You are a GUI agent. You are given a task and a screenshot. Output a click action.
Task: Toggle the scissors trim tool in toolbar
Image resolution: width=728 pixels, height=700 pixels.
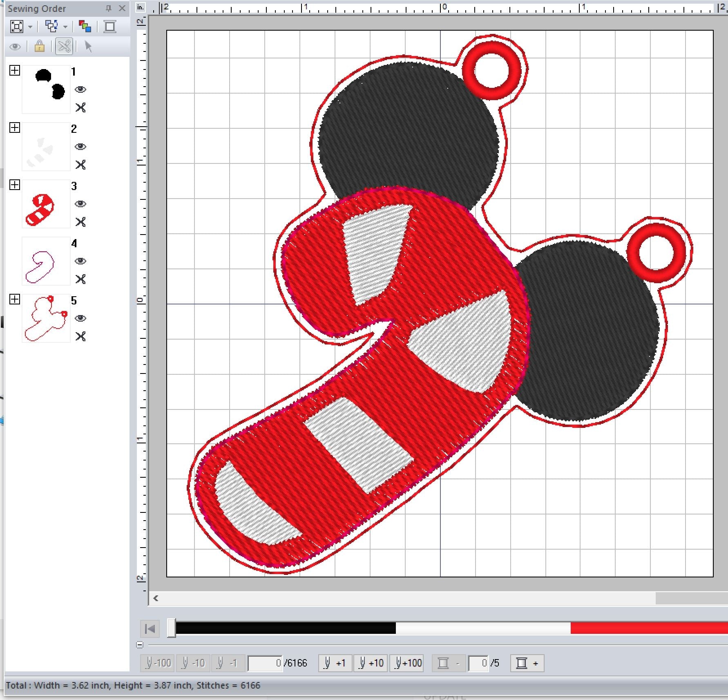[64, 47]
